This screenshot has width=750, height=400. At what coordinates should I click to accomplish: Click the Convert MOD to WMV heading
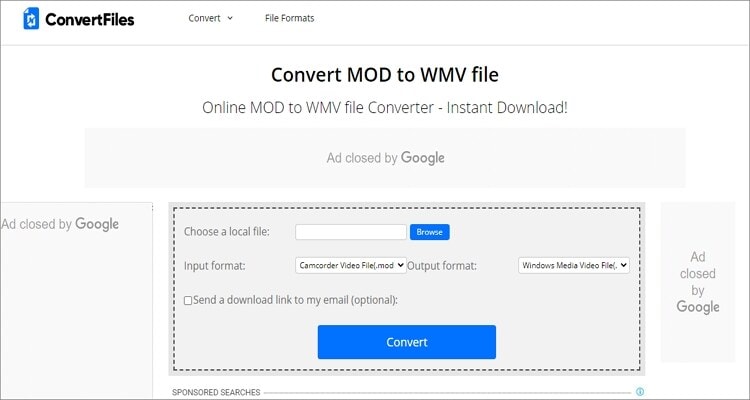coord(385,75)
